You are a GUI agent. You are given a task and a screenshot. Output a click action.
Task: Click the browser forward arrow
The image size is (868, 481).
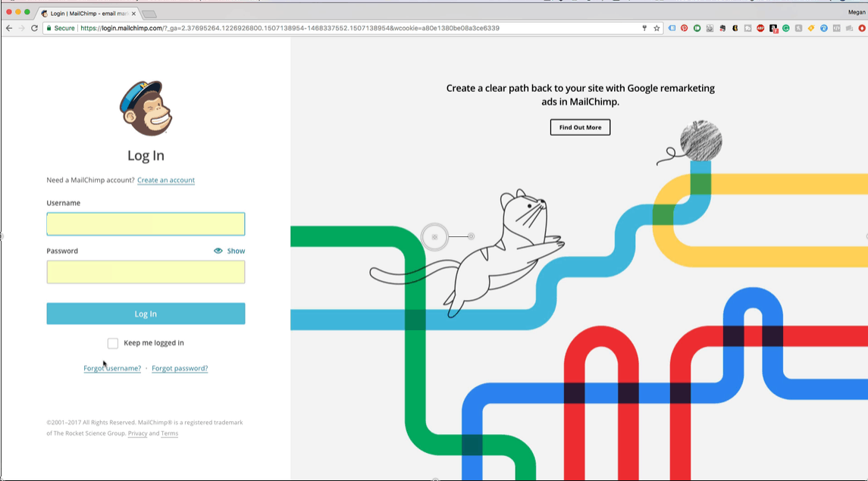[x=21, y=28]
